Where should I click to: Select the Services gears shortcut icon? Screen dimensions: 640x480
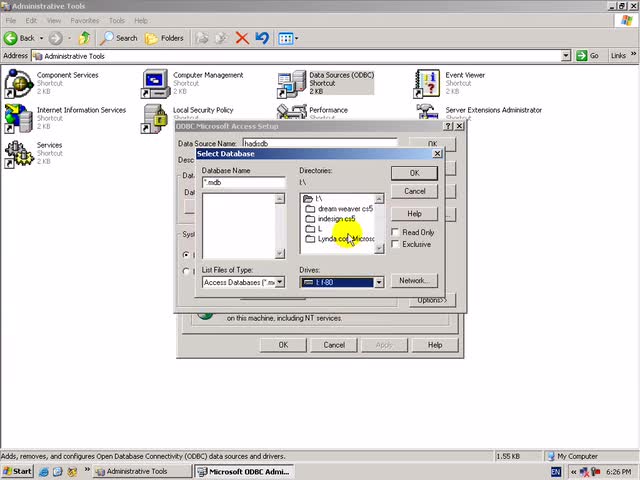tap(18, 154)
